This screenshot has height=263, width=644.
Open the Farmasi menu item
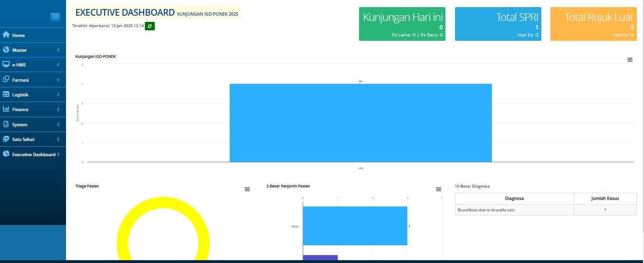33,80
